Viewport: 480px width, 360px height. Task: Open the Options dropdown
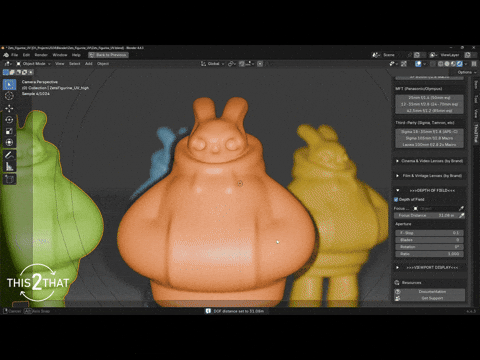point(467,72)
